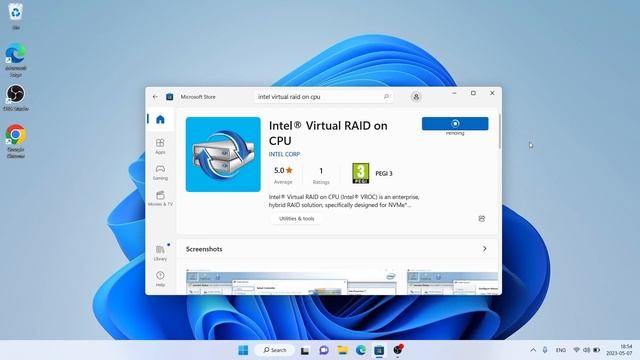Open the Home tab in Store sidebar

pos(160,119)
